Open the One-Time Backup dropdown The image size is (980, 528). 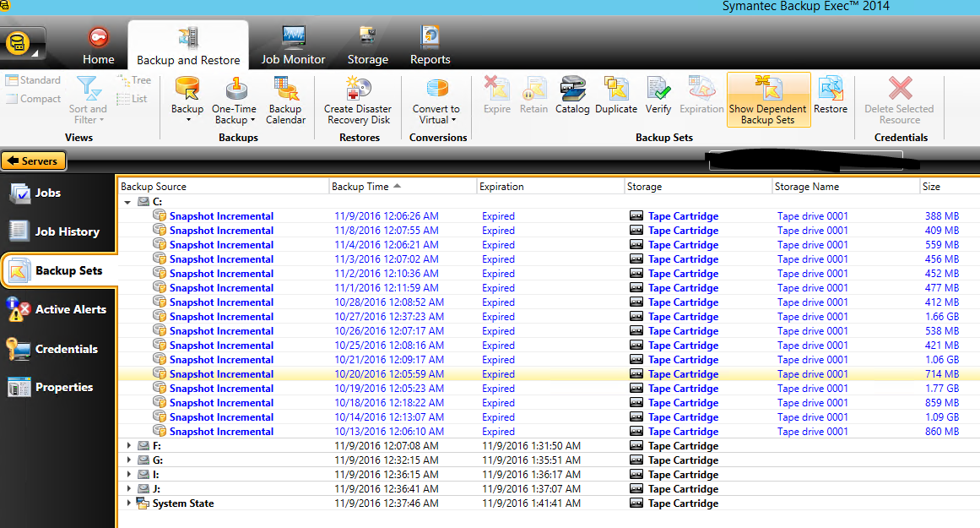tap(234, 100)
